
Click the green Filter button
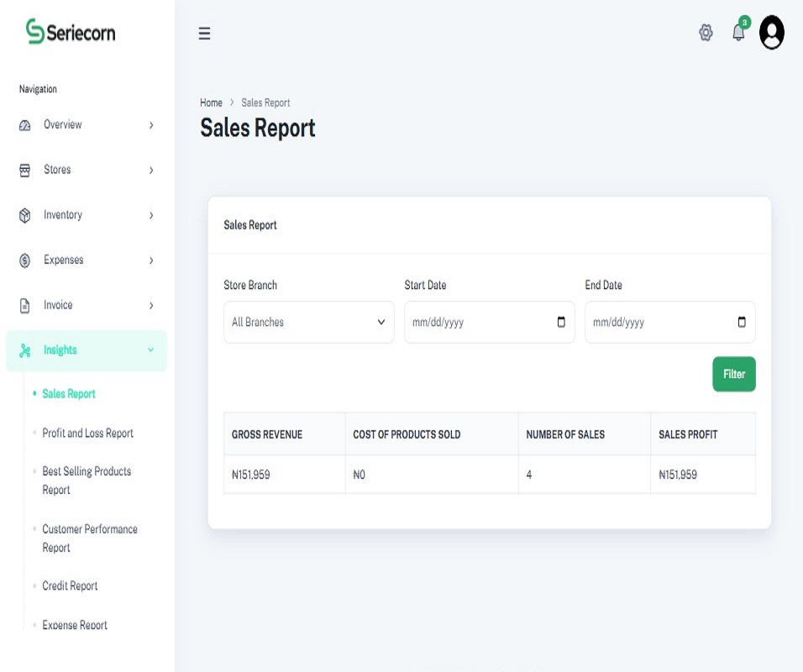click(734, 374)
